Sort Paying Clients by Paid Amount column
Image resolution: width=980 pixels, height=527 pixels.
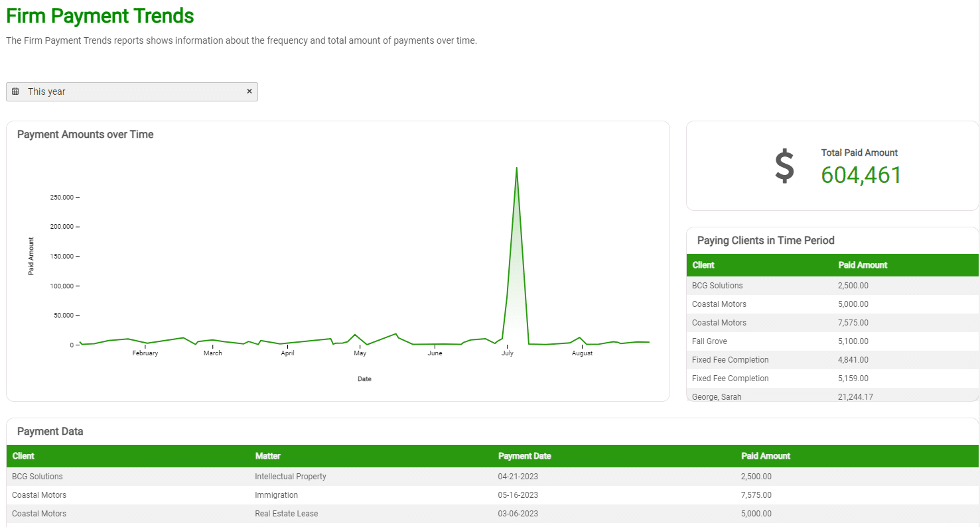(x=863, y=265)
